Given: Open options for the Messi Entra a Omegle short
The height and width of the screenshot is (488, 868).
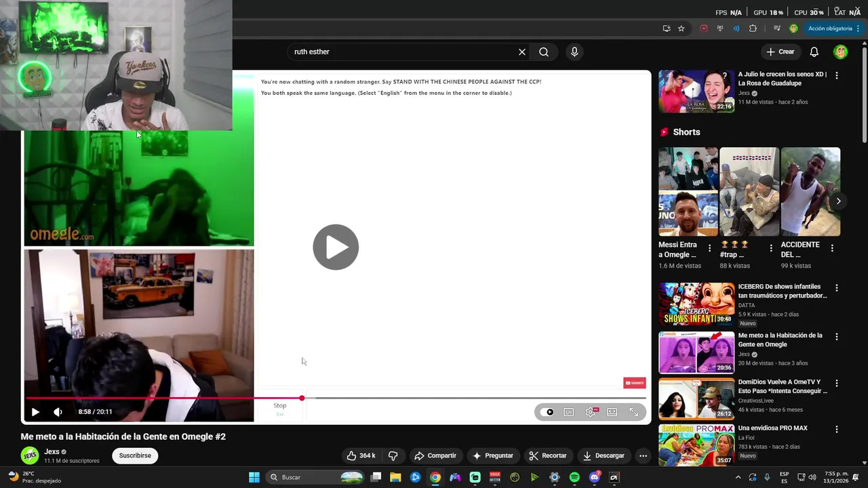Looking at the screenshot, I should pyautogui.click(x=710, y=248).
